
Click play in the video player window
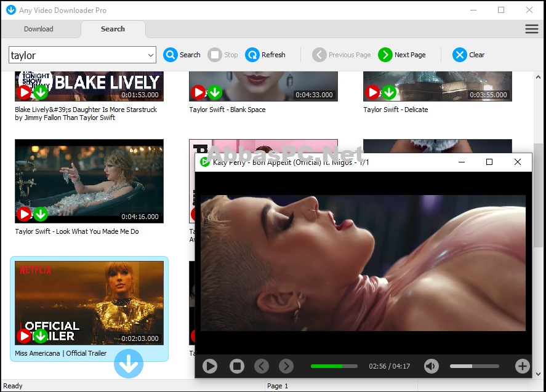210,366
